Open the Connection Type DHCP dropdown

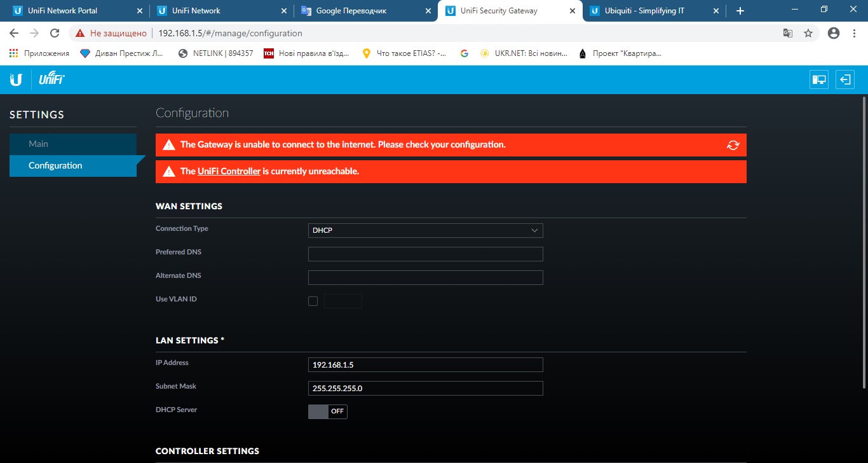pos(426,230)
